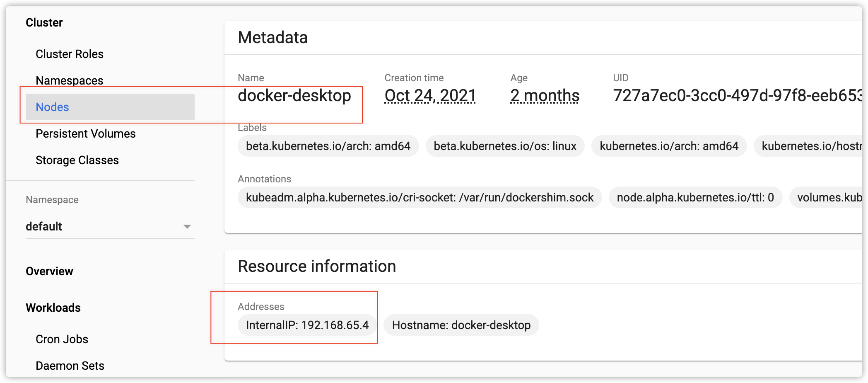Click the Hostname: docker-desktop chip
868x383 pixels.
(x=461, y=325)
